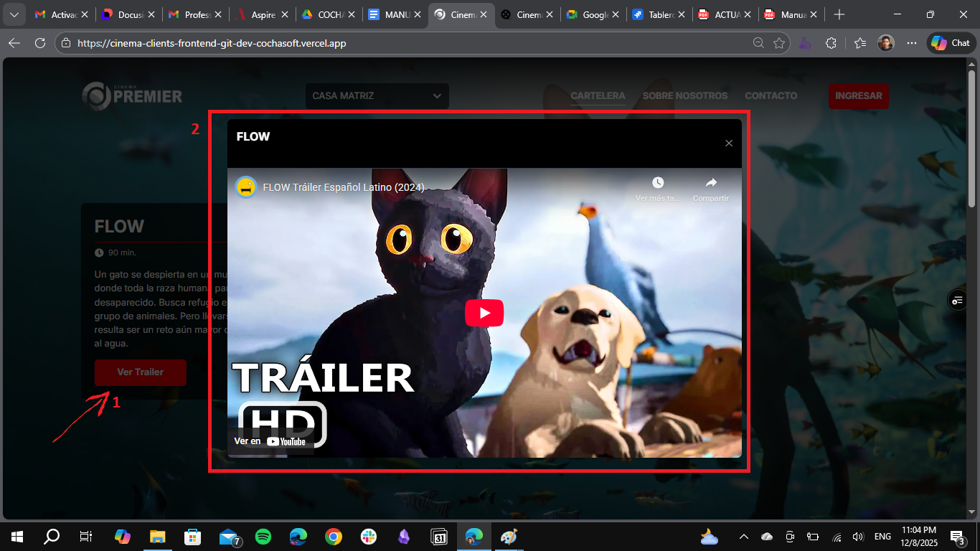Click the Cinema Premier logo
This screenshot has height=551, width=980.
click(132, 95)
